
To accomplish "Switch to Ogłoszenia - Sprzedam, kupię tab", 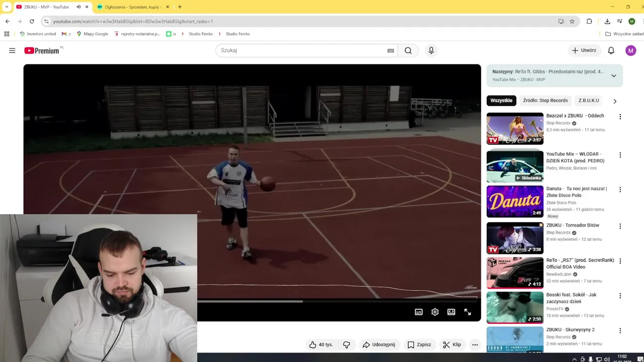I will (131, 7).
